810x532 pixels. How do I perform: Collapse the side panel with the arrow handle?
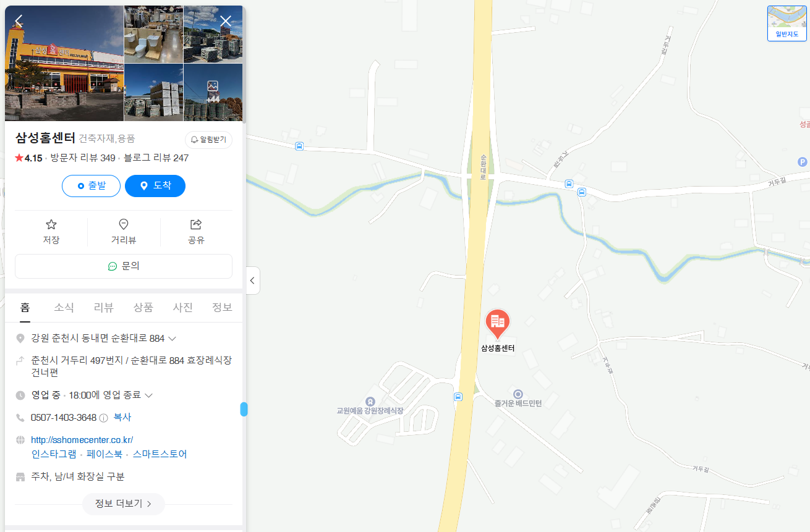coord(252,281)
